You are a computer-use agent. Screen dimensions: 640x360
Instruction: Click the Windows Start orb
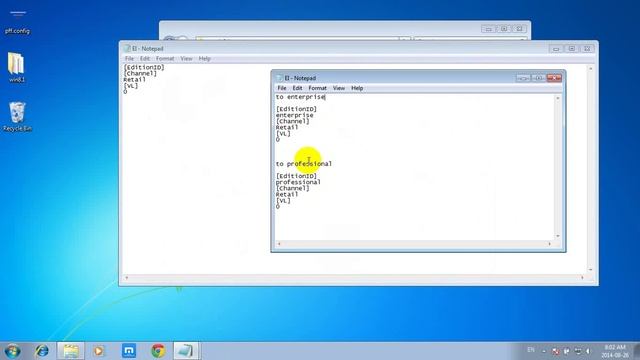12,351
